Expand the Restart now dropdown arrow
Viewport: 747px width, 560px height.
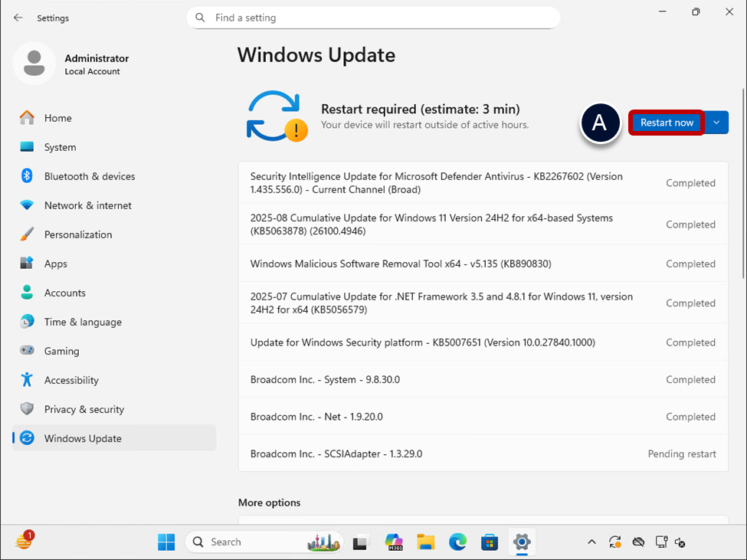[x=716, y=123]
